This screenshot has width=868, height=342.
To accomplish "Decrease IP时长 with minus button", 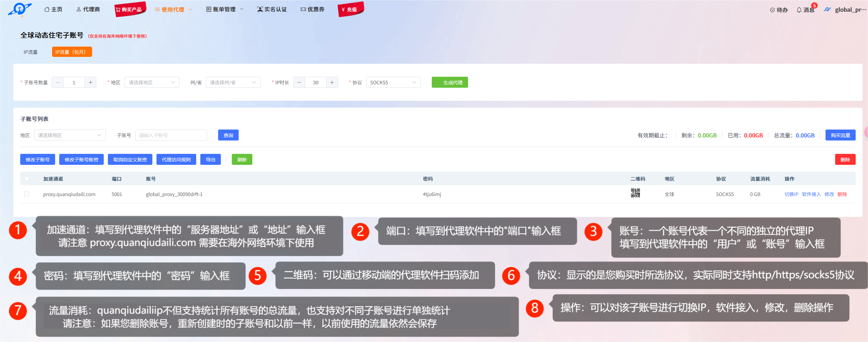I will [x=299, y=83].
